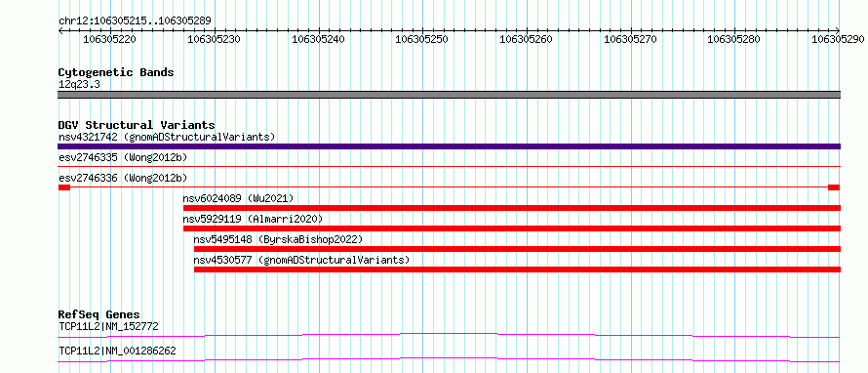Click the gray 12q23.3 cytoband bar
Image resolution: width=868 pixels, height=373 pixels.
449,95
